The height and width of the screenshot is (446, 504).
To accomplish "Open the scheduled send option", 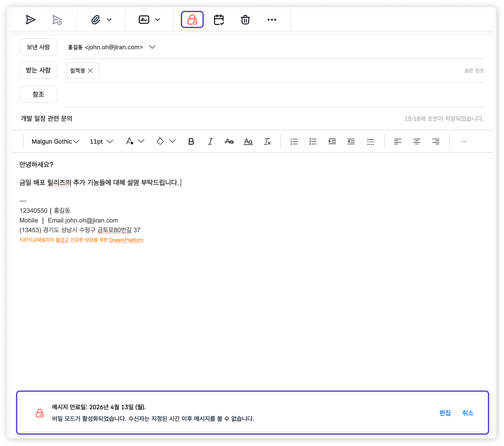I will [56, 20].
